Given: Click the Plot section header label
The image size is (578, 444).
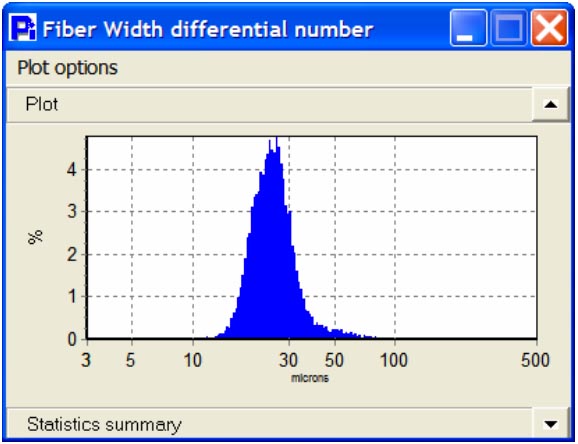Looking at the screenshot, I should coord(42,104).
